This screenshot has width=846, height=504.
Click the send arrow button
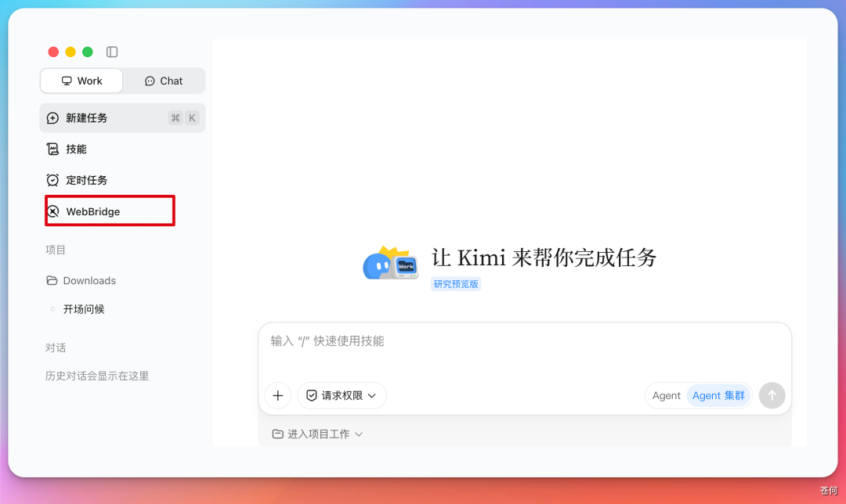click(x=772, y=396)
